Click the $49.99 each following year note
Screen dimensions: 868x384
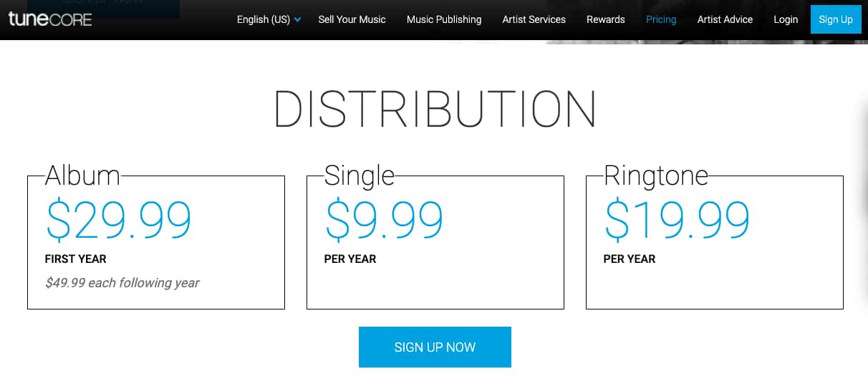122,283
